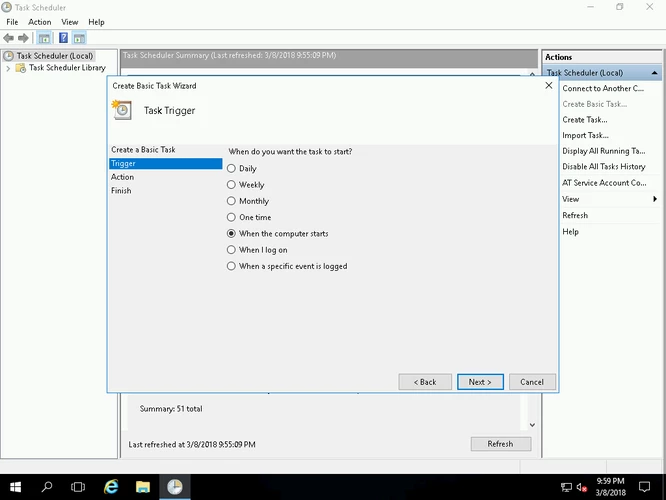Click the Forward arrow toolbar icon
The width and height of the screenshot is (666, 500).
pos(23,38)
